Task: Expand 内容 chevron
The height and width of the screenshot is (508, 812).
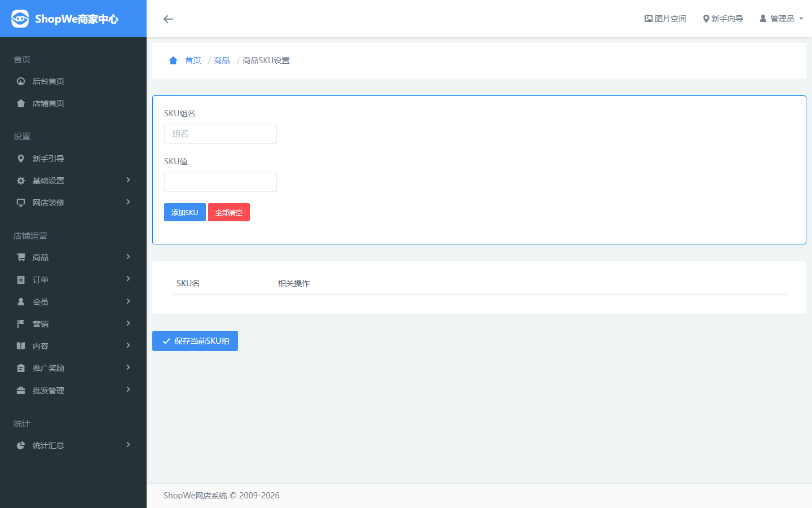Action: [x=129, y=345]
